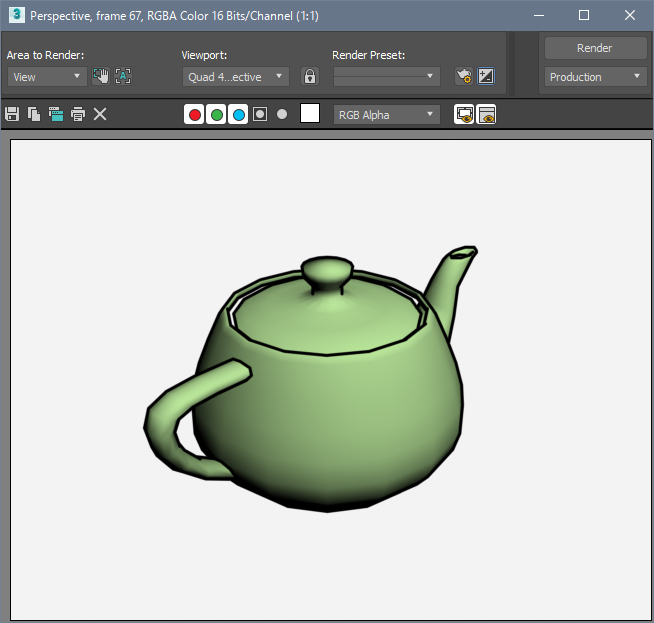Viewport: 654px width, 623px height.
Task: Toggle the viewport lock icon
Action: (x=310, y=76)
